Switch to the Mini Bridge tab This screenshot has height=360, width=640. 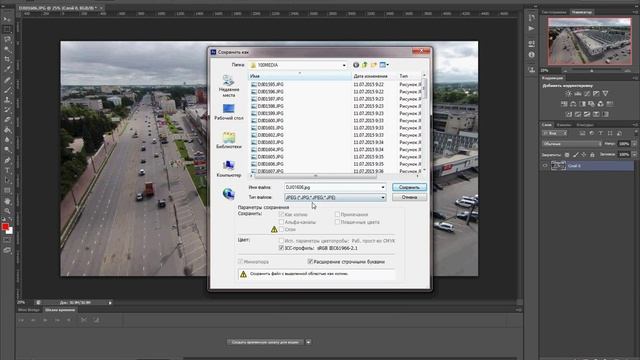point(29,310)
